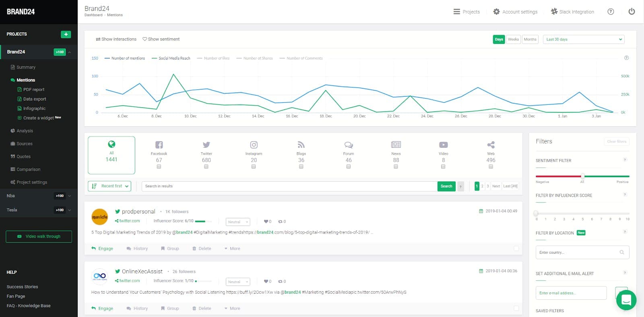644x317 pixels.
Task: Tick the Twitter source checkbox
Action: [x=206, y=166]
